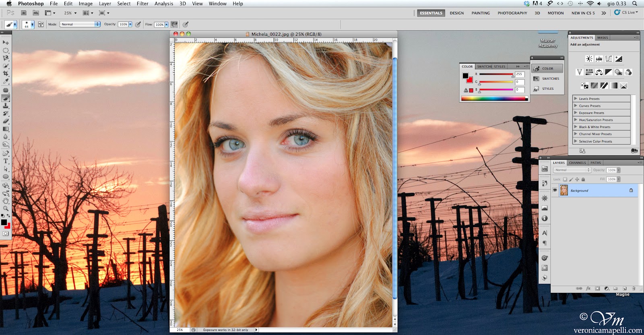Add a Channel Mixer adjustment
The image size is (644, 335).
pyautogui.click(x=628, y=72)
